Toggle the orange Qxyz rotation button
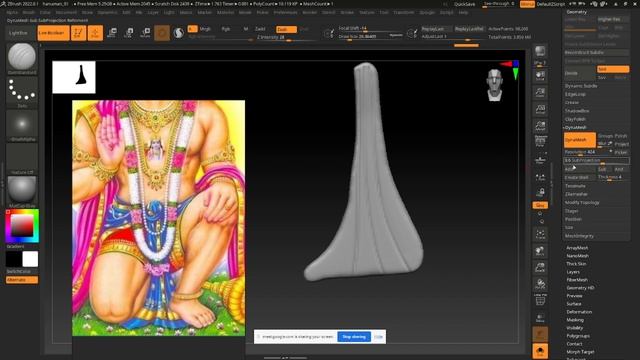640x360 pixels. tap(540, 205)
